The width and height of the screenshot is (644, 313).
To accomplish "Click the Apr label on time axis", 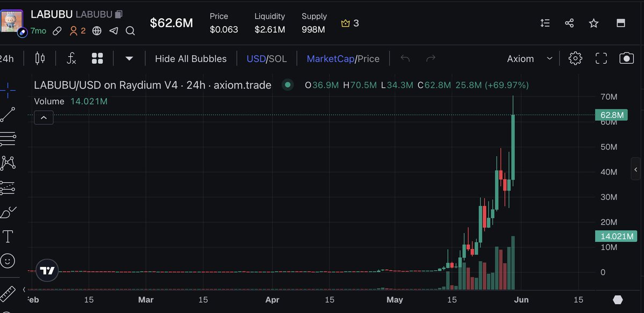I will point(273,300).
